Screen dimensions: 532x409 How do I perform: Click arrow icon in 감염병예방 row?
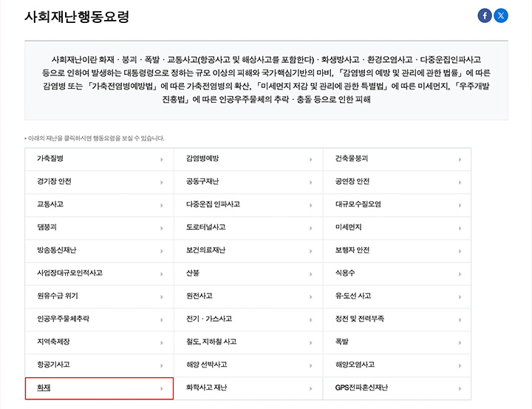click(311, 160)
